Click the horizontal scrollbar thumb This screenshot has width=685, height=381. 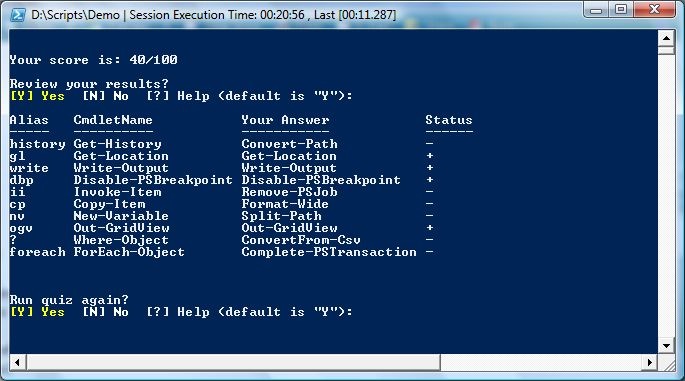[233, 362]
